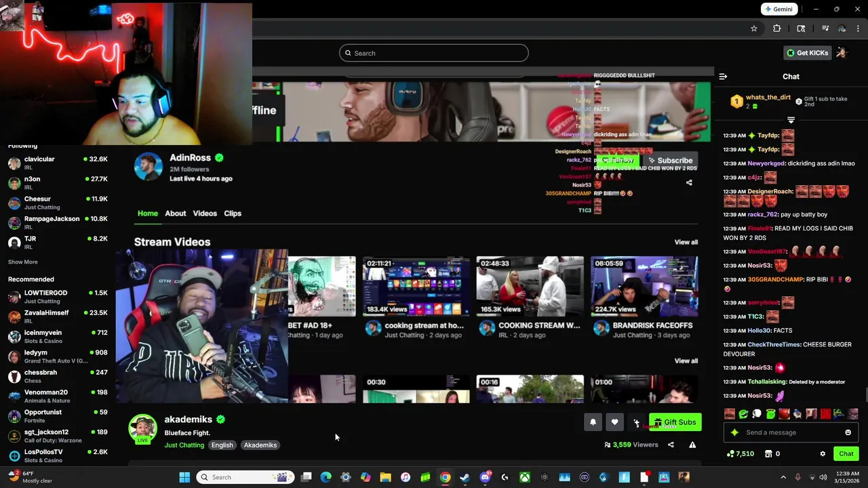
Task: Open File Explorer from the taskbar
Action: point(385,477)
